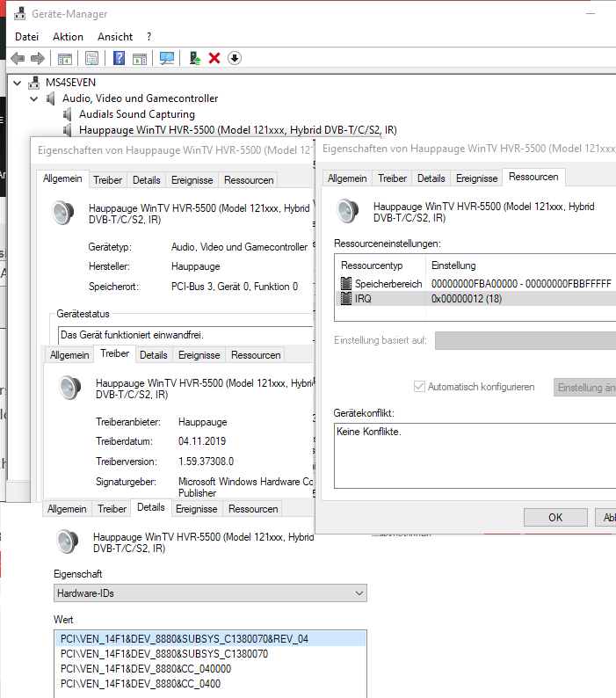Select Audio, Video und Gamecontroller label

tap(141, 98)
